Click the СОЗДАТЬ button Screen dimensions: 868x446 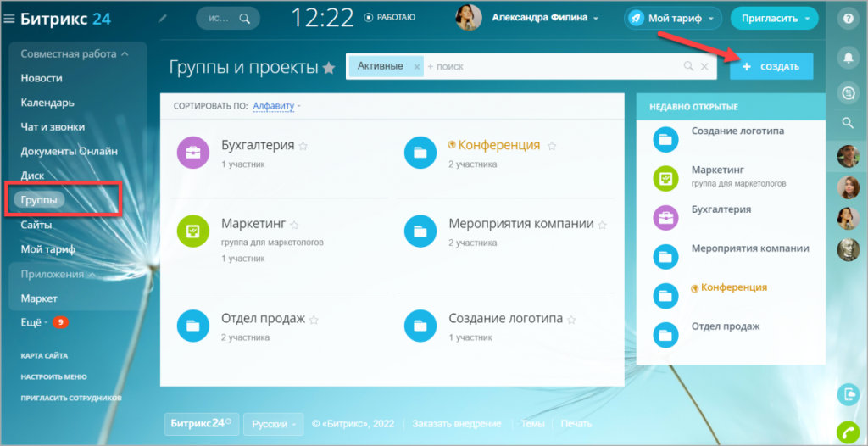pyautogui.click(x=771, y=66)
